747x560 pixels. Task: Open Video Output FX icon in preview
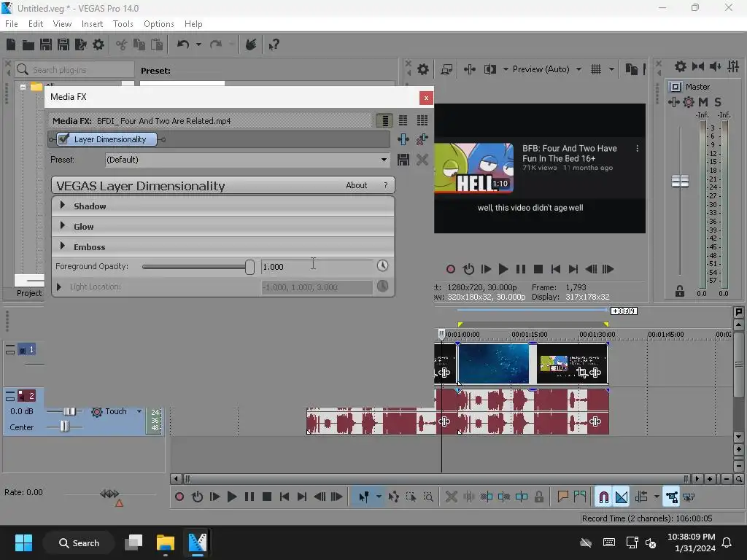470,69
